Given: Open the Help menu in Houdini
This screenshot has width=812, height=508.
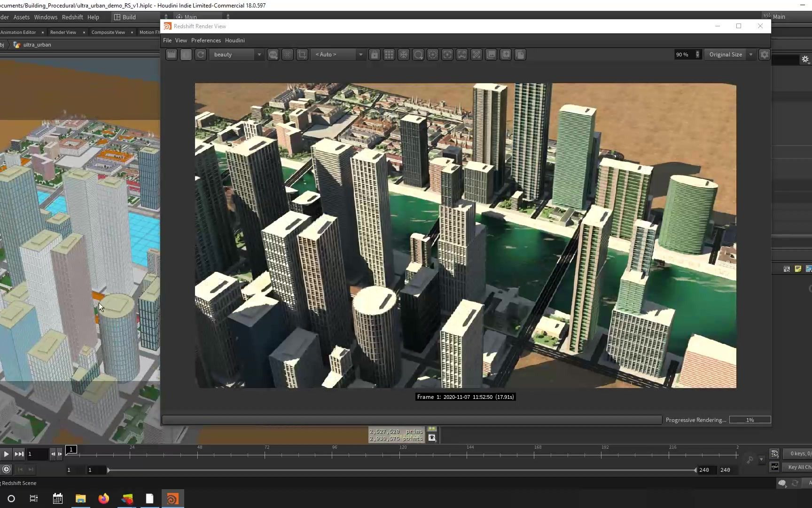Looking at the screenshot, I should coord(93,17).
